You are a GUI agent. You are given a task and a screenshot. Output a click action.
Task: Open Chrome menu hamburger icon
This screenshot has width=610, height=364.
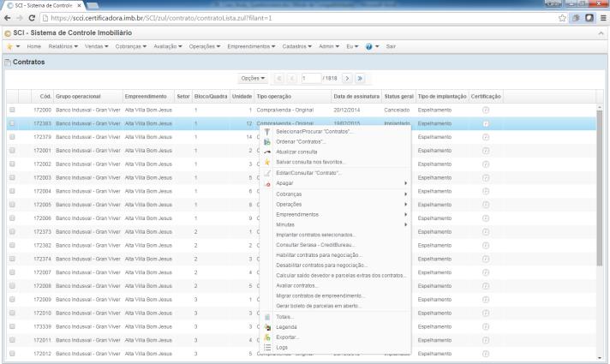point(603,18)
